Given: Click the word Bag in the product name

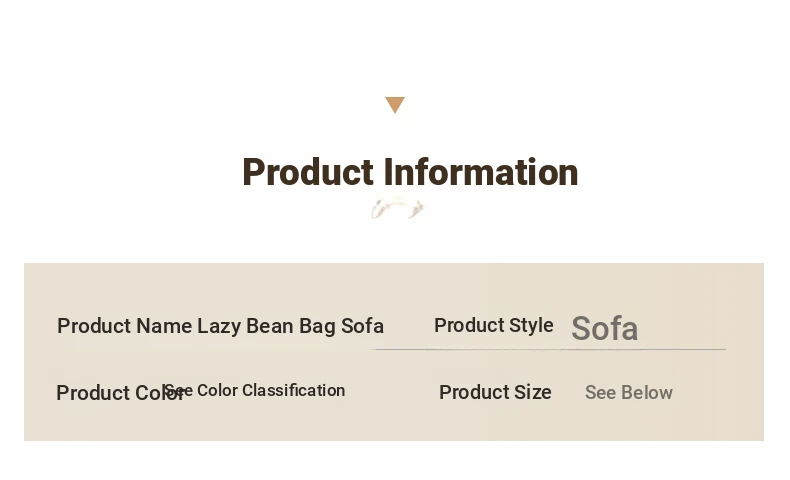Looking at the screenshot, I should click(317, 327).
